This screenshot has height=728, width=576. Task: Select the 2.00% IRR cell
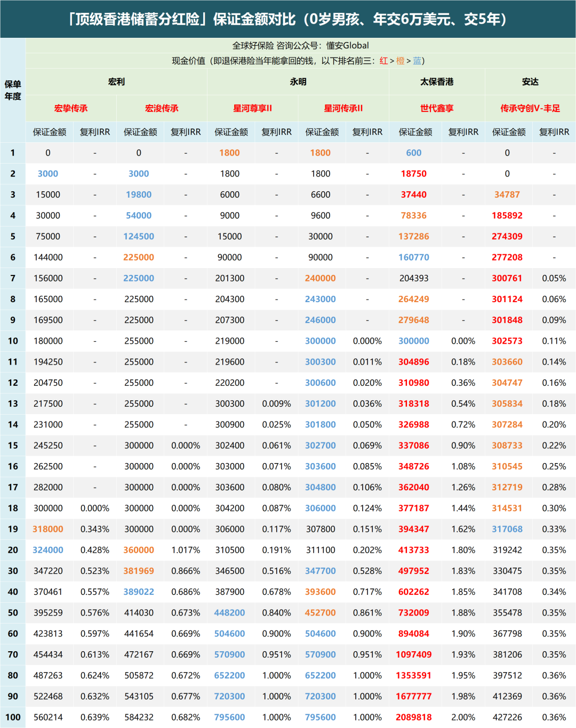463,717
